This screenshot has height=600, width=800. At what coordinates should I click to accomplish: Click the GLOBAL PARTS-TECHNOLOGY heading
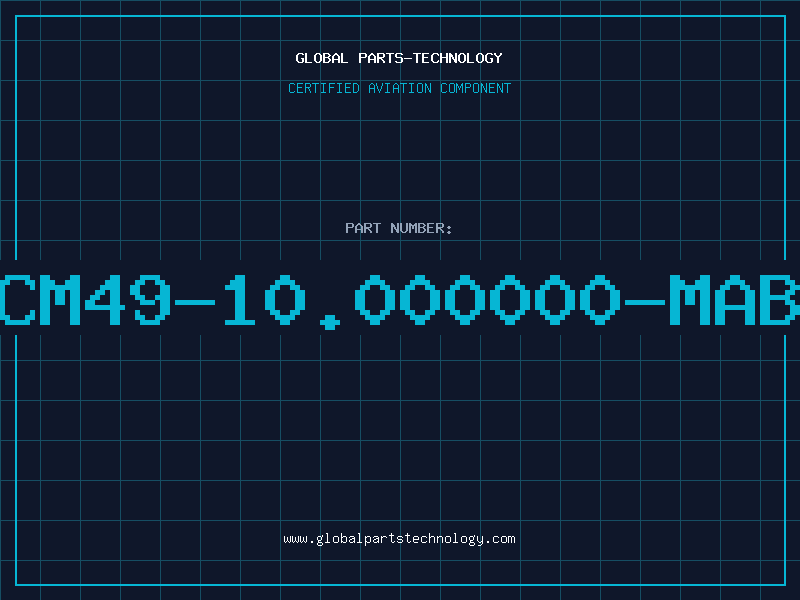tap(399, 58)
